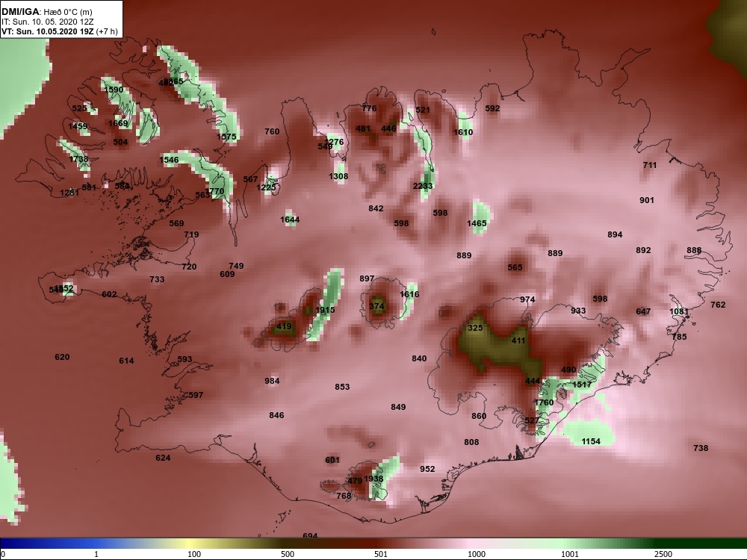The width and height of the screenshot is (747, 560).
Task: Select the 601 label
Action: 332,459
